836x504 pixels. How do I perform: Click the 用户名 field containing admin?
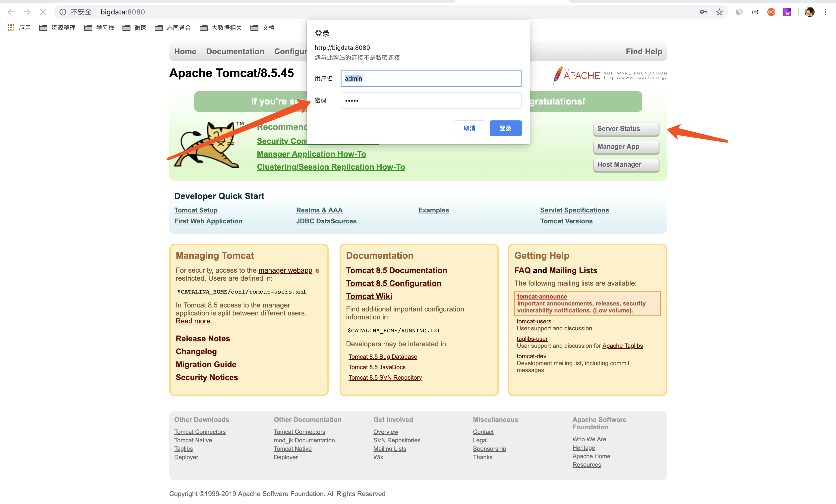(x=431, y=78)
